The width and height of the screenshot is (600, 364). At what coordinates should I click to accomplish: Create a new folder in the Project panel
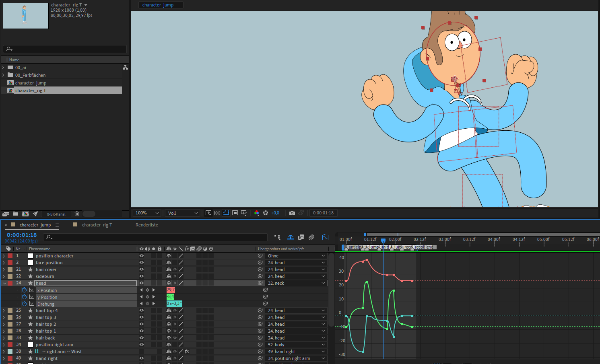15,214
